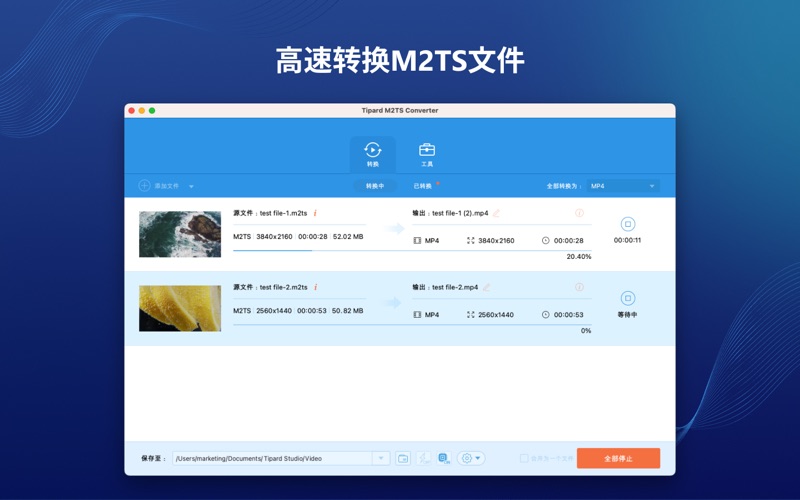Expand the 添加文件 dropdown arrow
The width and height of the screenshot is (800, 500).
[191, 187]
